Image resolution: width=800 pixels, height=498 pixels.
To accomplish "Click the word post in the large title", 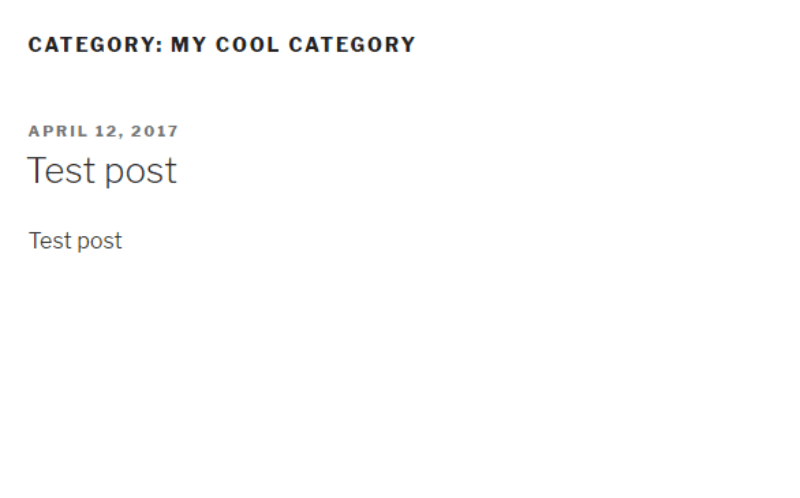I will pyautogui.click(x=141, y=171).
